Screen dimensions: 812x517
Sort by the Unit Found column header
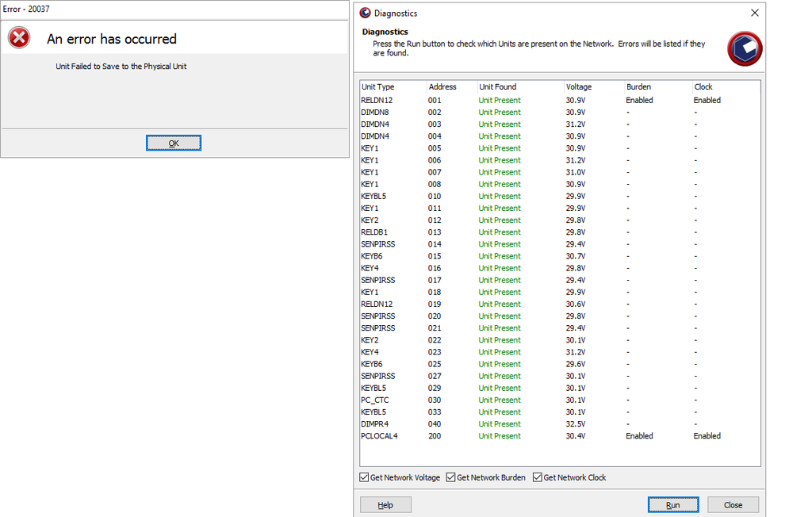(520, 86)
